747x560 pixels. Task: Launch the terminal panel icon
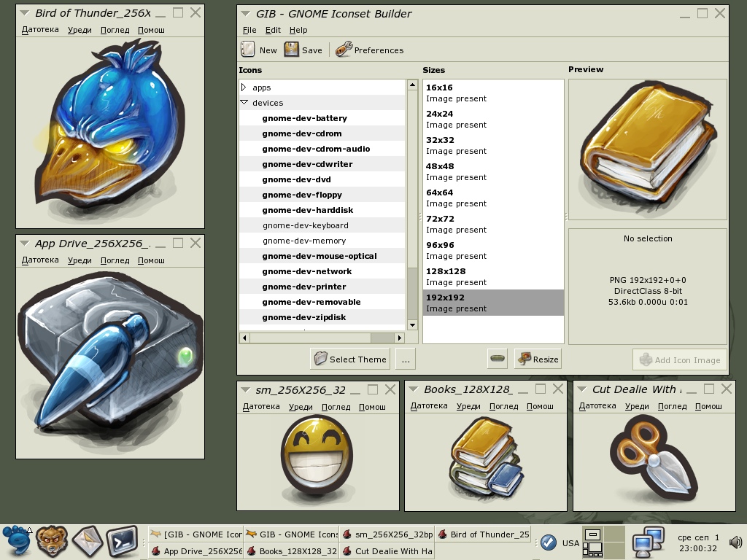[x=122, y=542]
